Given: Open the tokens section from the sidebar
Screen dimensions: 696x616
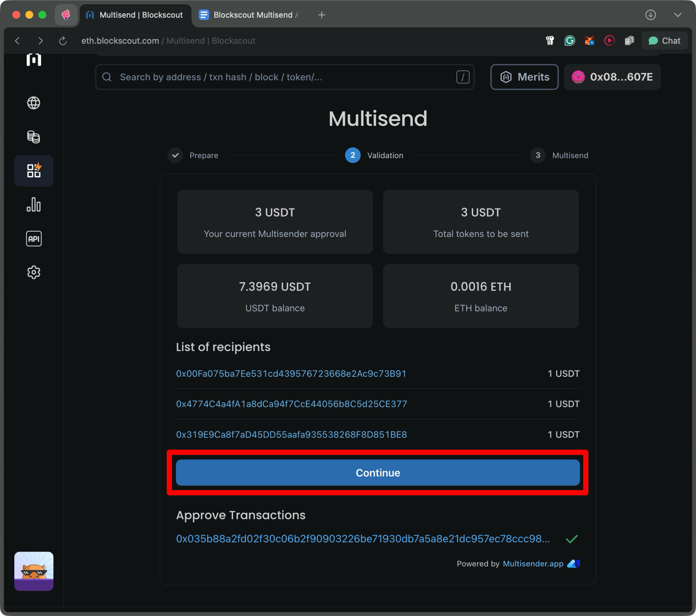Looking at the screenshot, I should (33, 136).
